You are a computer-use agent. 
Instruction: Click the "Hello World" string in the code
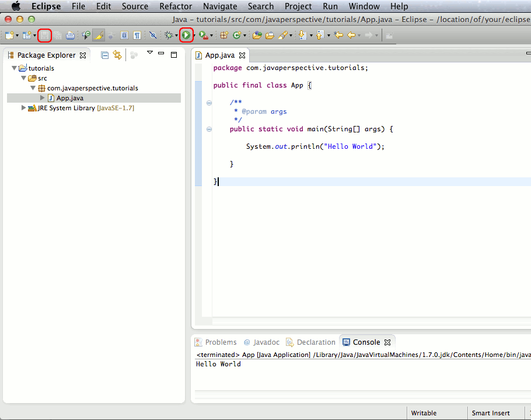coord(350,146)
